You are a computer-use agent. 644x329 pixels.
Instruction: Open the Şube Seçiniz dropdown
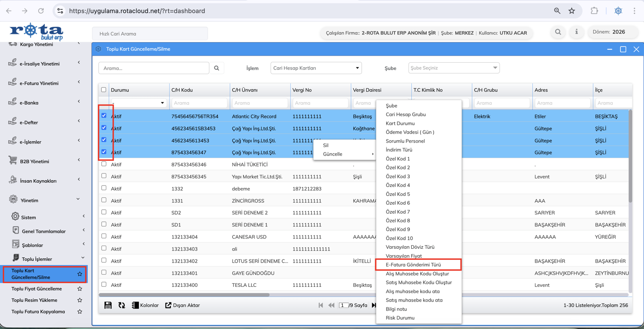point(453,68)
